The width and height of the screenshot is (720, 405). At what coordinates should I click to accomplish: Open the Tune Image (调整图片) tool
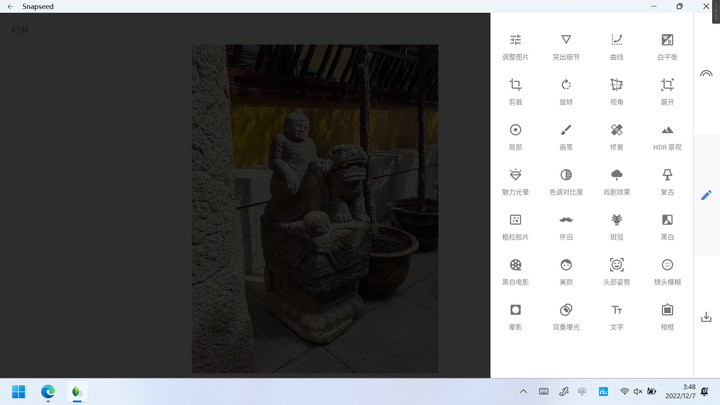click(x=515, y=46)
